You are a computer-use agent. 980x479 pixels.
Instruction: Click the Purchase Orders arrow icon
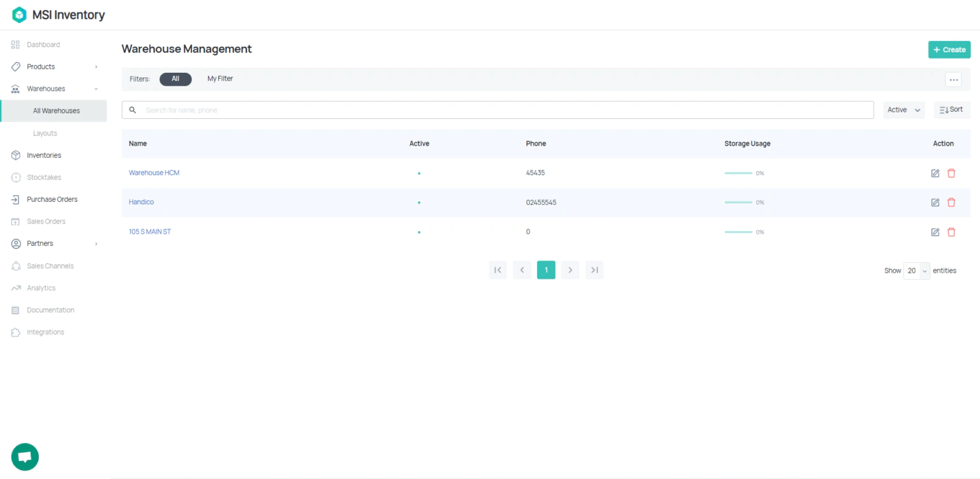[16, 199]
